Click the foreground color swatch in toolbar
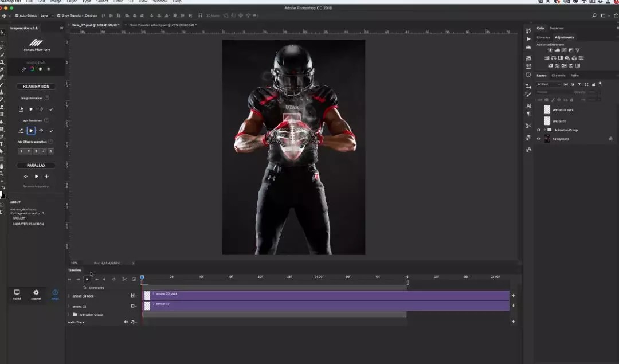Screen dimensions: 619x364 [x=1, y=194]
